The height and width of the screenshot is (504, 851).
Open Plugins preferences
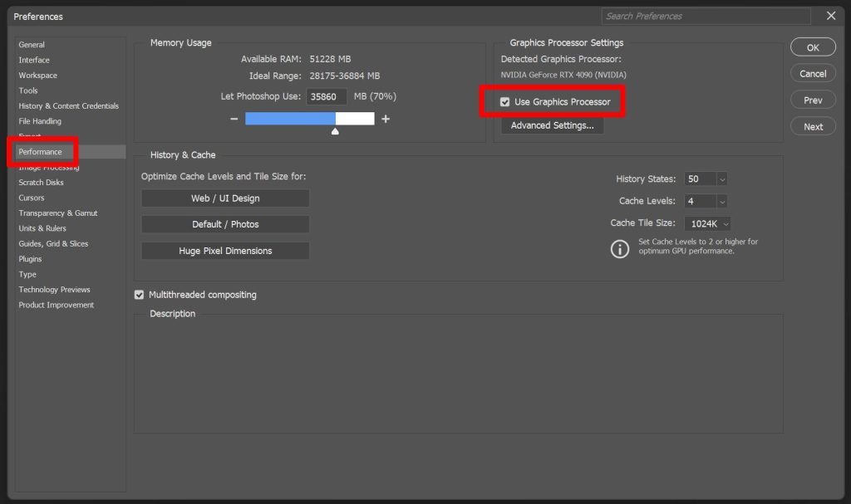[x=30, y=259]
